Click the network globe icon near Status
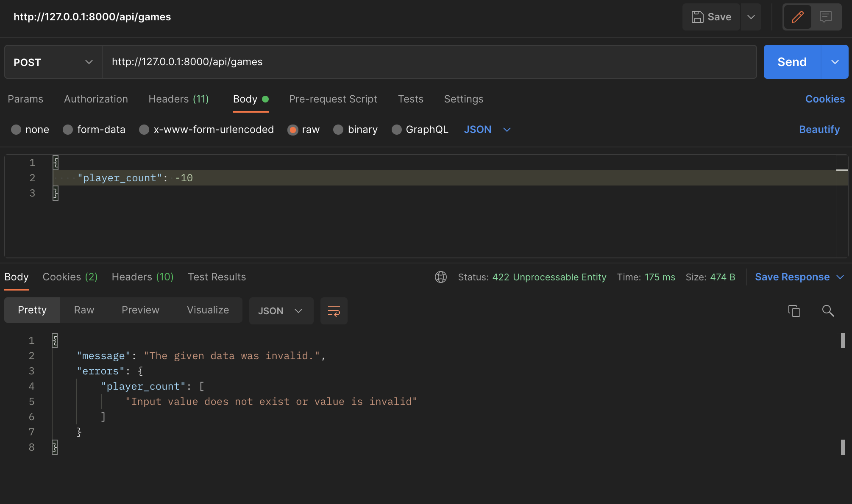This screenshot has width=852, height=504. [441, 277]
